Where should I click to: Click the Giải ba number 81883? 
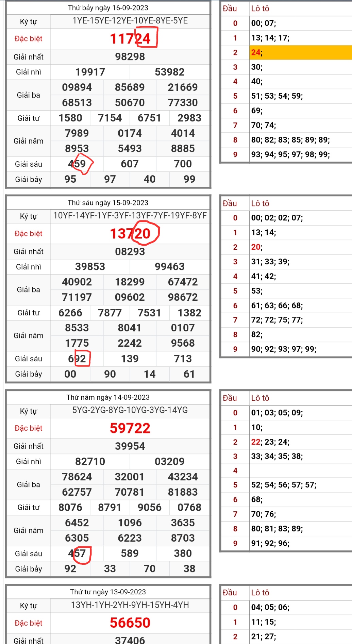point(183,492)
